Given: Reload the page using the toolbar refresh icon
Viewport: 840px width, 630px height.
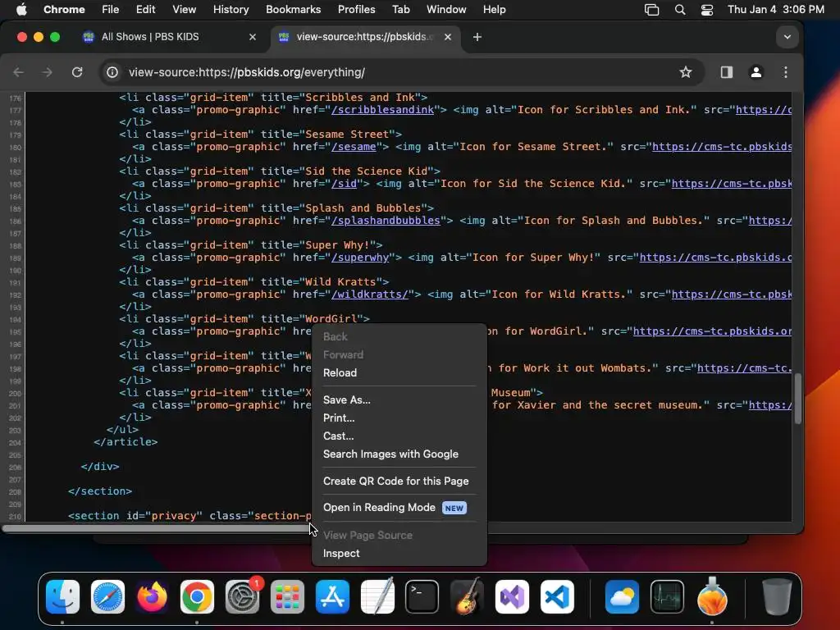Looking at the screenshot, I should [x=77, y=72].
